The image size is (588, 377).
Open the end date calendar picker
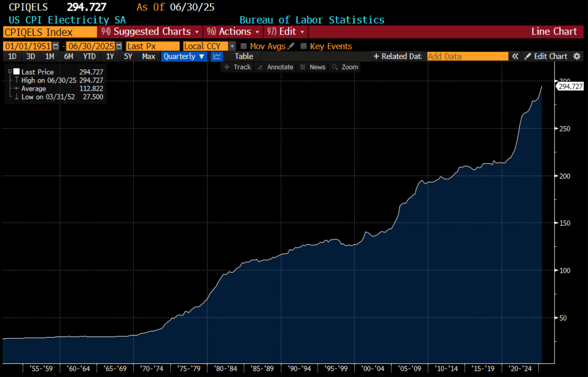point(119,46)
